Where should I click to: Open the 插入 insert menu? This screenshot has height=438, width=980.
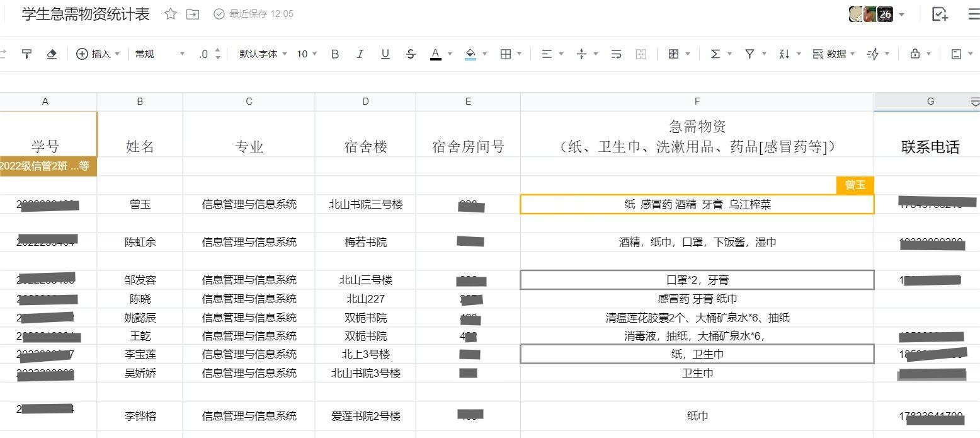point(98,54)
